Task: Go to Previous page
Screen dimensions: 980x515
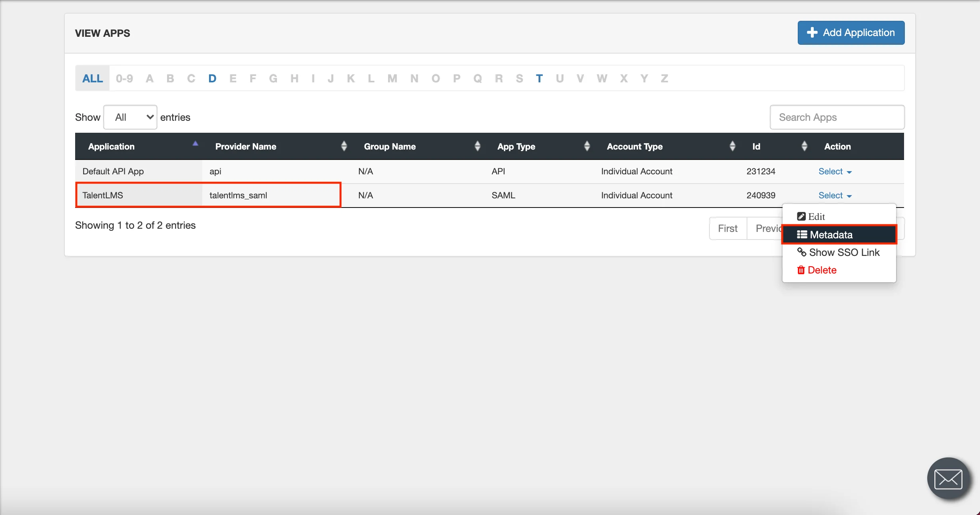Action: (765, 228)
